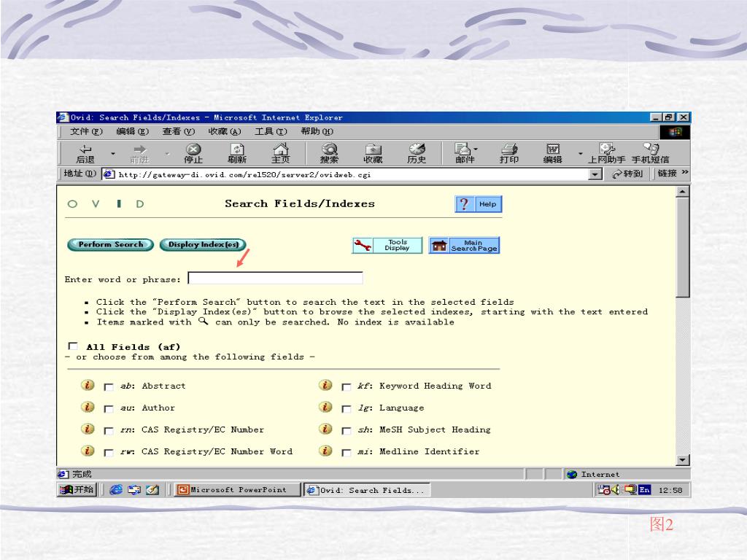Click info icon beside Language field

(x=325, y=407)
